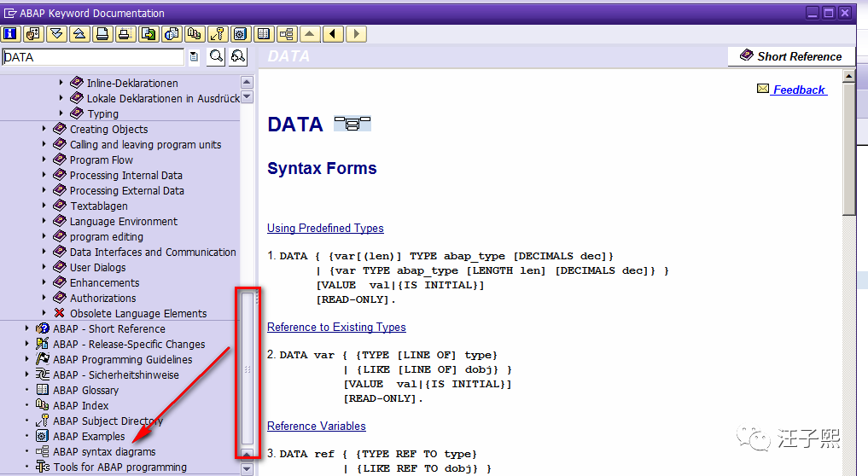The image size is (868, 476).
Task: Select Tools for ABAP programming entry
Action: pyautogui.click(x=120, y=467)
